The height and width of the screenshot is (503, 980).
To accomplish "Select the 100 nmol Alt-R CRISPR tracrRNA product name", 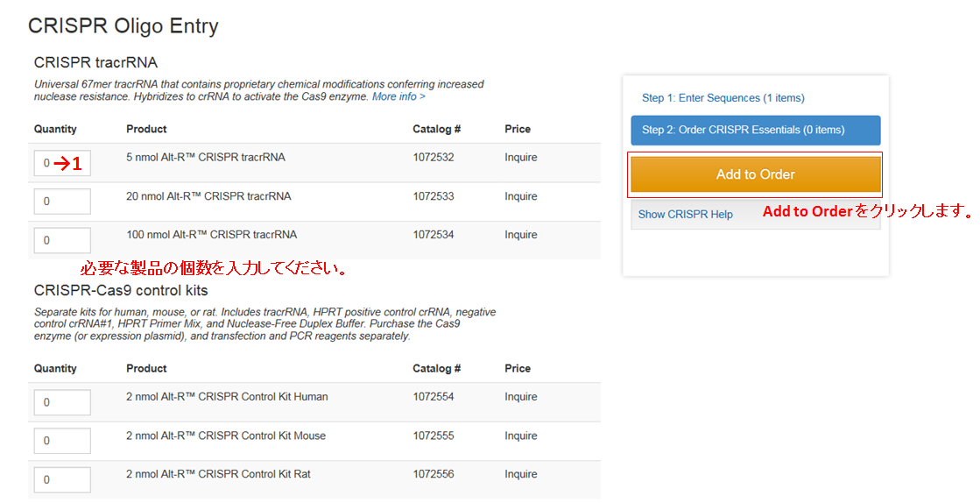I will [x=211, y=235].
